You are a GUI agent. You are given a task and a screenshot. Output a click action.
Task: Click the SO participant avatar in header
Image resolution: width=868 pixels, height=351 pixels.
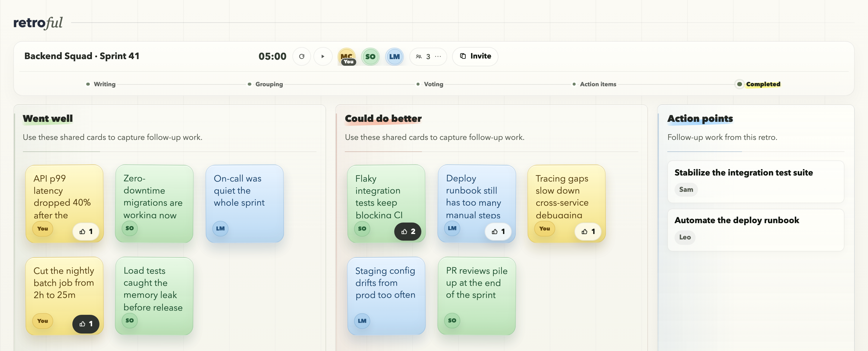coord(370,57)
